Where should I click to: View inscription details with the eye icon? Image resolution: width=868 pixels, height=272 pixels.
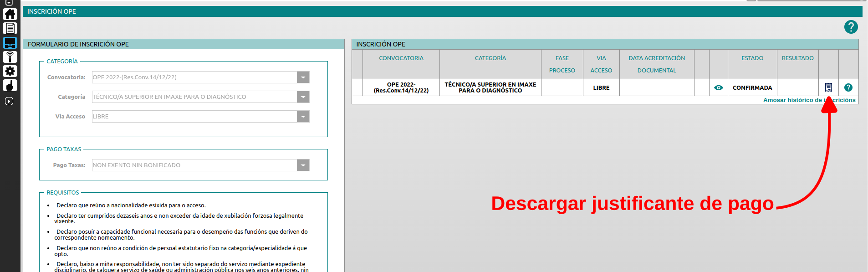tap(718, 87)
